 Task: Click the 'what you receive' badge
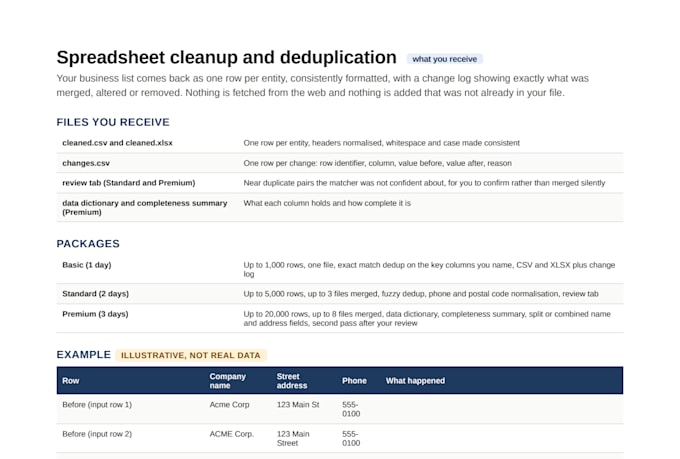tap(445, 59)
